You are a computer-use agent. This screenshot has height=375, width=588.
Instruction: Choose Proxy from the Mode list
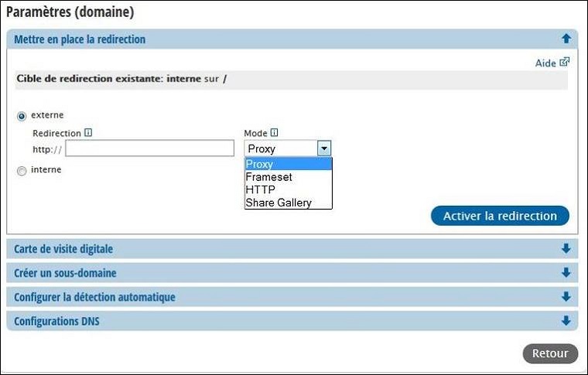click(289, 164)
